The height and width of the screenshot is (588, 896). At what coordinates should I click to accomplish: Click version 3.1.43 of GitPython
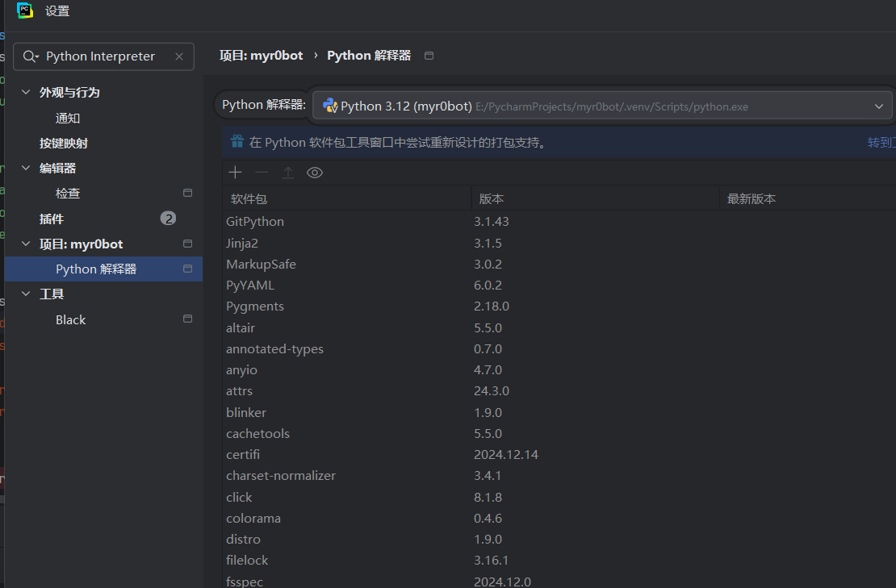pyautogui.click(x=492, y=222)
